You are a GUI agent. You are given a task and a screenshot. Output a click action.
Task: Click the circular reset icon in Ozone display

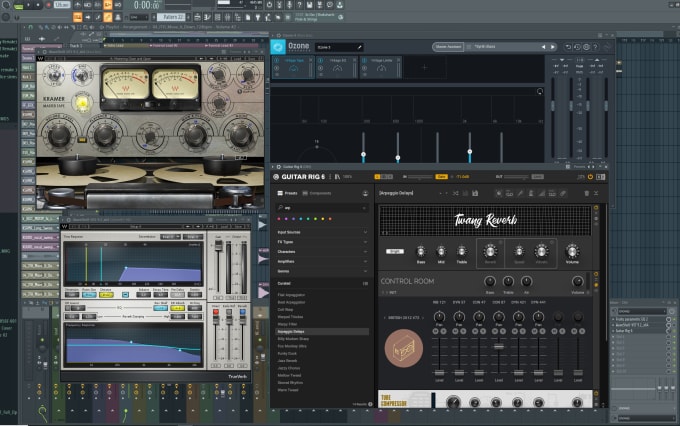tap(539, 91)
